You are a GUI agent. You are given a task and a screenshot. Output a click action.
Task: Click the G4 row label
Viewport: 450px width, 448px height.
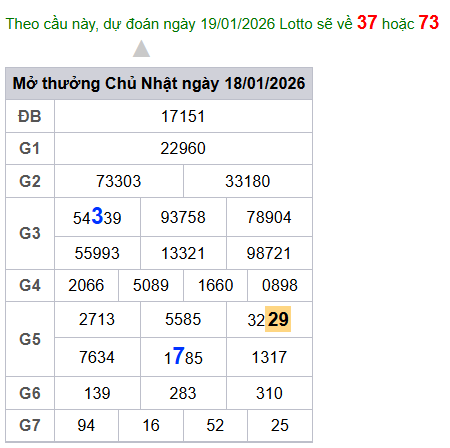30,285
